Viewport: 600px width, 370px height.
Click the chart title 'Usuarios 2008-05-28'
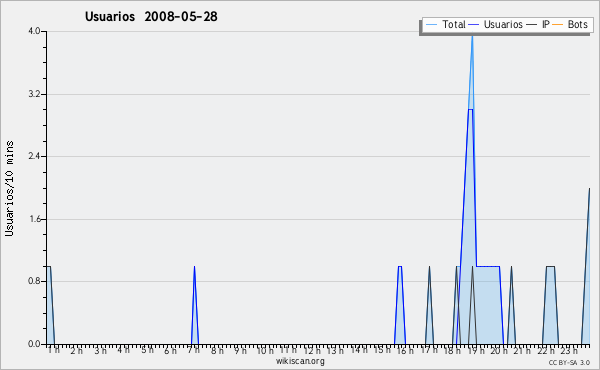(x=151, y=16)
